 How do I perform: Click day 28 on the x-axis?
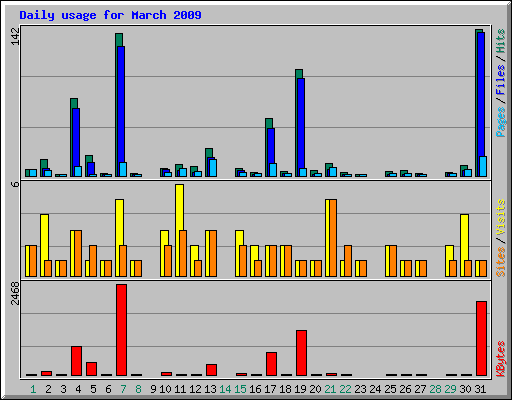click(x=435, y=389)
